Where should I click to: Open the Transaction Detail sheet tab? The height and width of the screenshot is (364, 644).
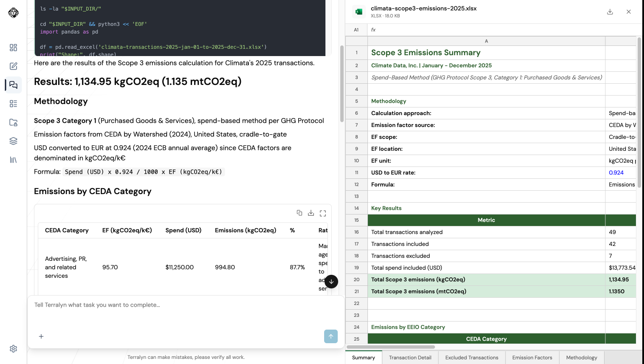(x=410, y=358)
